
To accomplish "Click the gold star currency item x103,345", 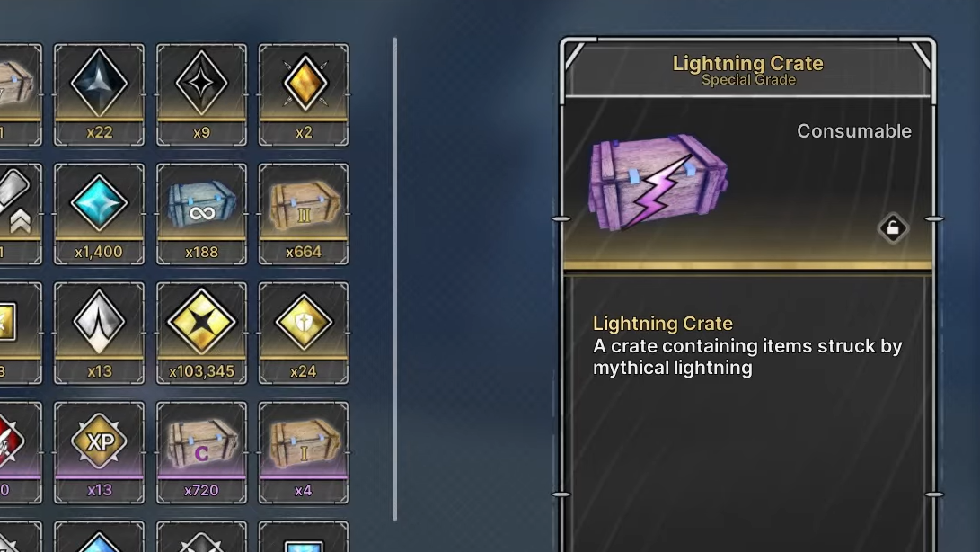I will click(x=201, y=333).
